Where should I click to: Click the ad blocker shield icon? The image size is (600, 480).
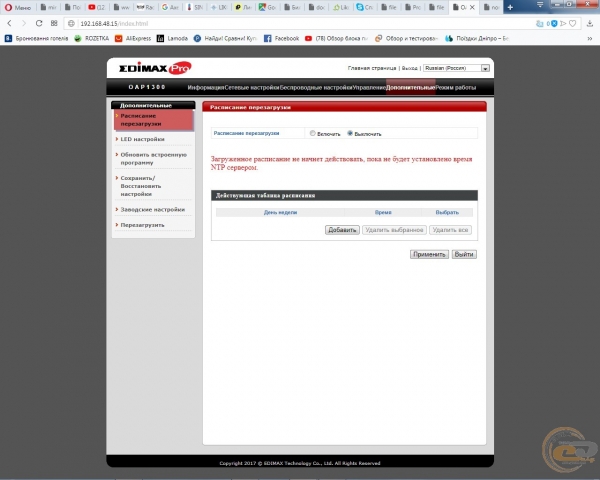click(554, 24)
